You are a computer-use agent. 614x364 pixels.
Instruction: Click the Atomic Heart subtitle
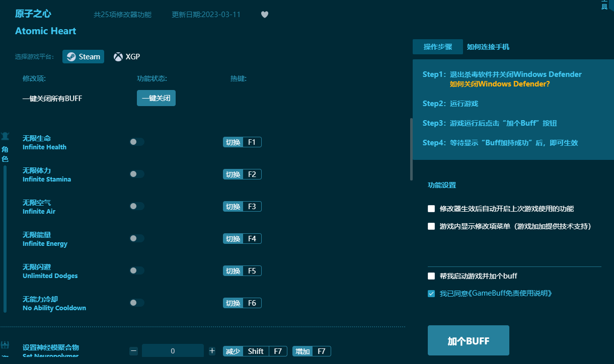pyautogui.click(x=46, y=31)
